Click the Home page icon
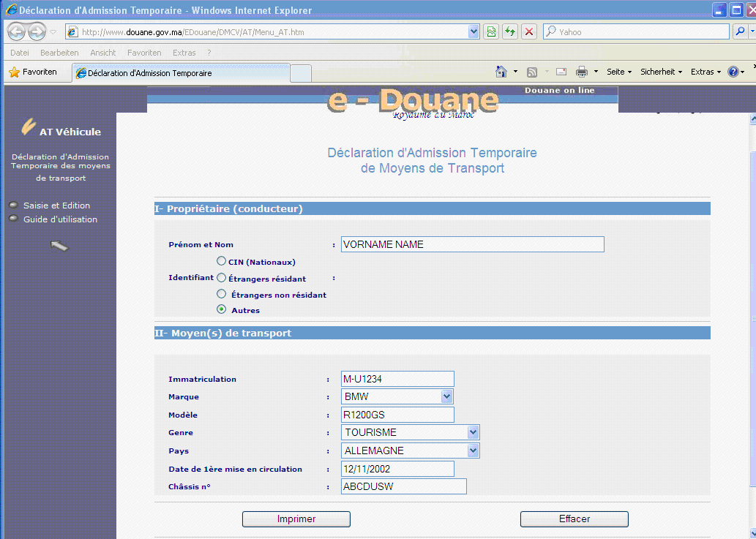Screen dimensions: 756x539 [501, 72]
